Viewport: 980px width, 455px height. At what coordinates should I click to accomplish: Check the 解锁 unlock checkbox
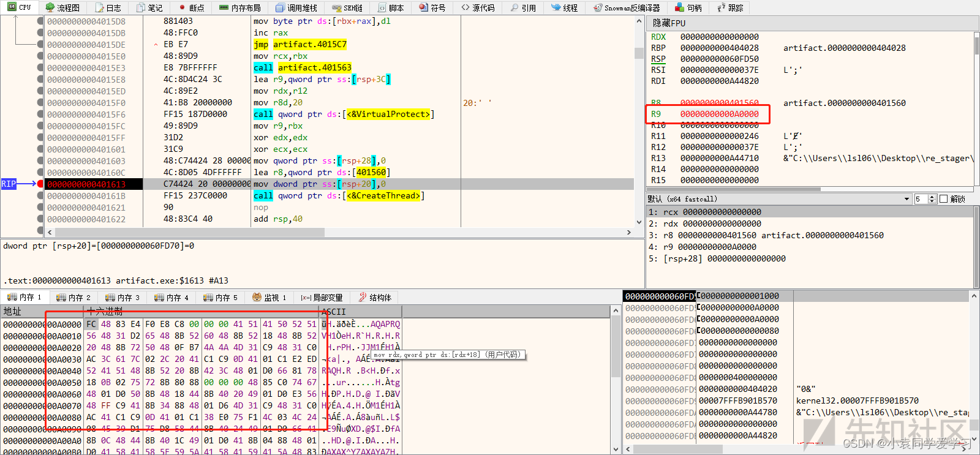(944, 198)
